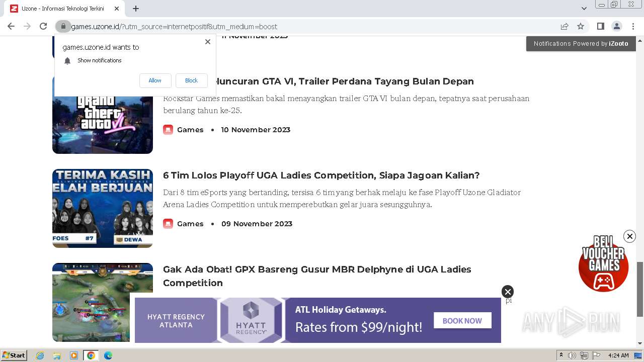Bookmark this page with the star icon
This screenshot has width=644, height=362.
tap(581, 26)
